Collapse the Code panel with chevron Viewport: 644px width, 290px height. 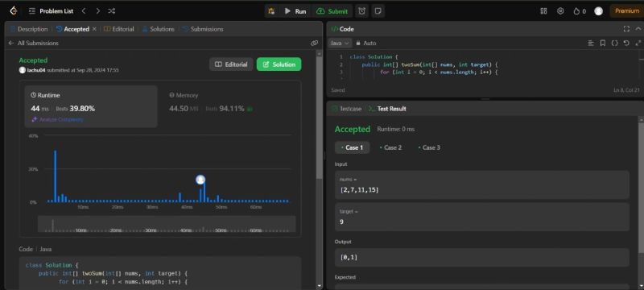(638, 29)
